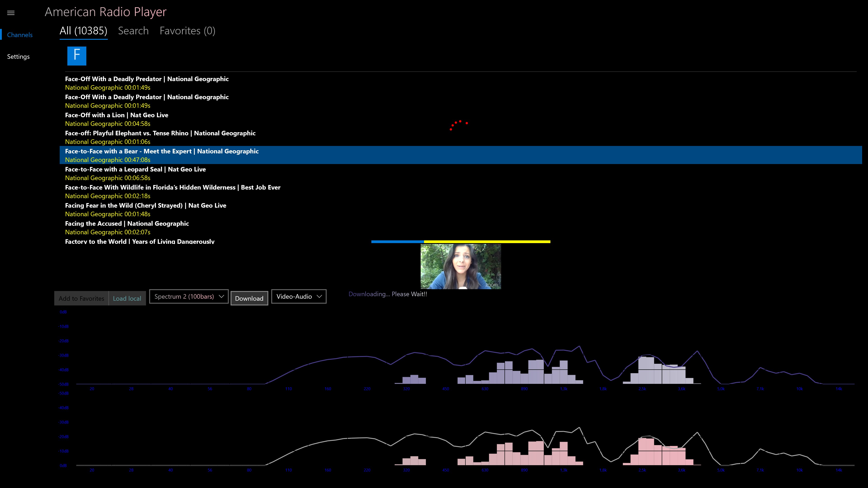
Task: Click the Load local button
Action: coord(127,298)
